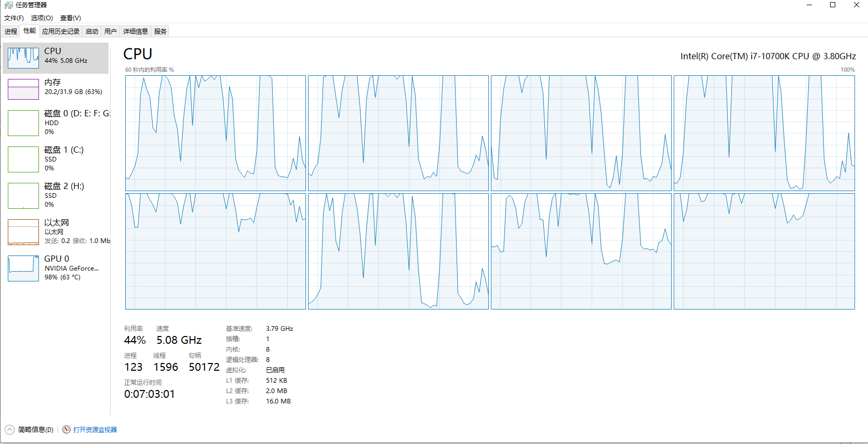The height and width of the screenshot is (444, 868).
Task: Click the handle count 50172
Action: 204,367
